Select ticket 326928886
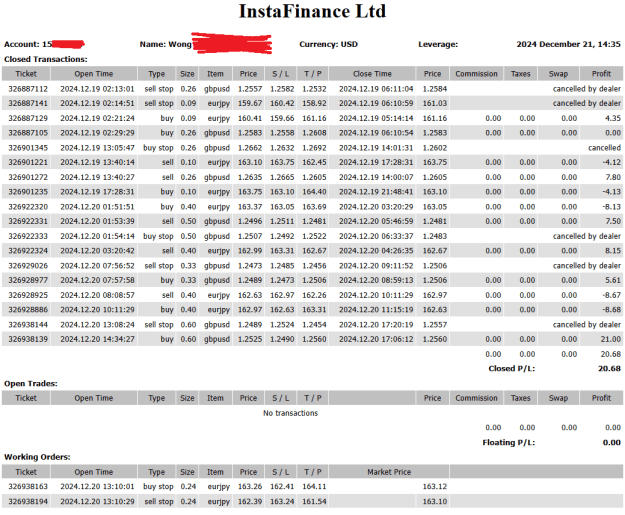 (x=28, y=310)
